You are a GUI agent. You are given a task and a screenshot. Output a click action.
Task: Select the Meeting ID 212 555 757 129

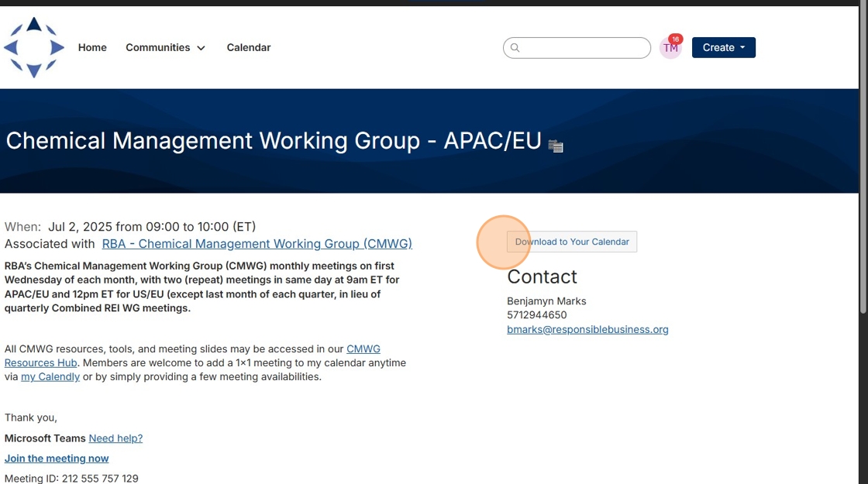71,479
